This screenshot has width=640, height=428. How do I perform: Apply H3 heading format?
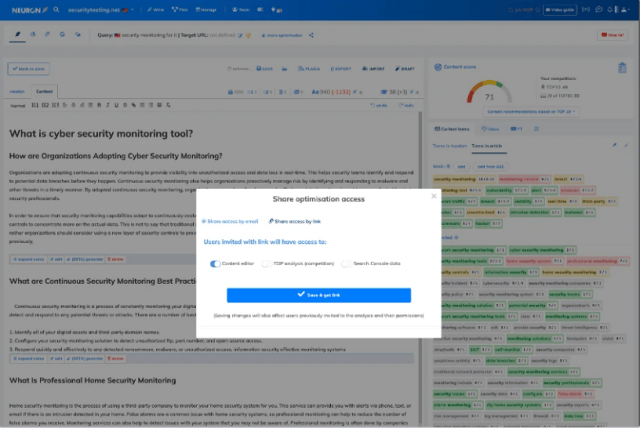coord(56,105)
